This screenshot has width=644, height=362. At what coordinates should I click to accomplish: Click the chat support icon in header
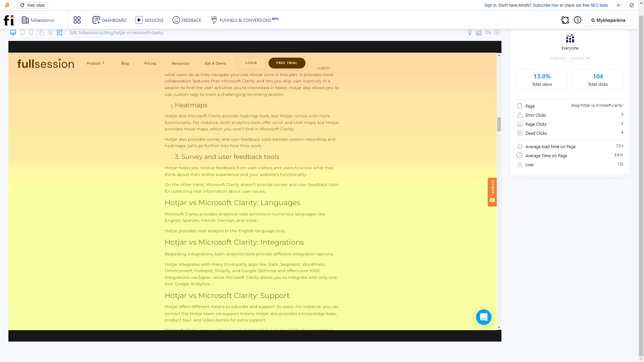pos(565,20)
